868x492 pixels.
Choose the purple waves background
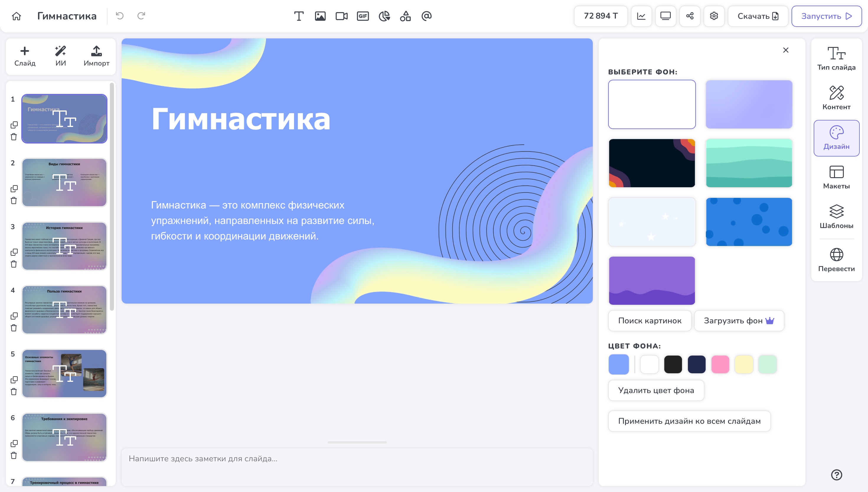[x=652, y=281]
